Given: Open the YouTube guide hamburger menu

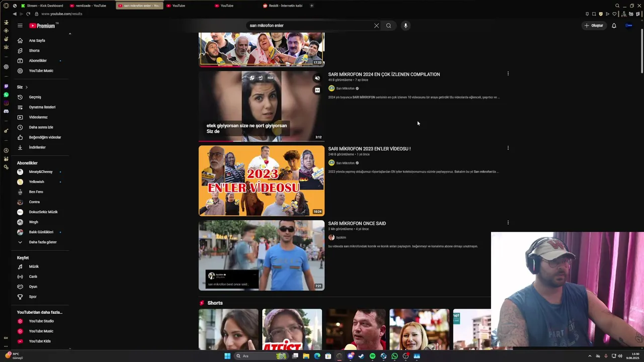Looking at the screenshot, I should [20, 26].
